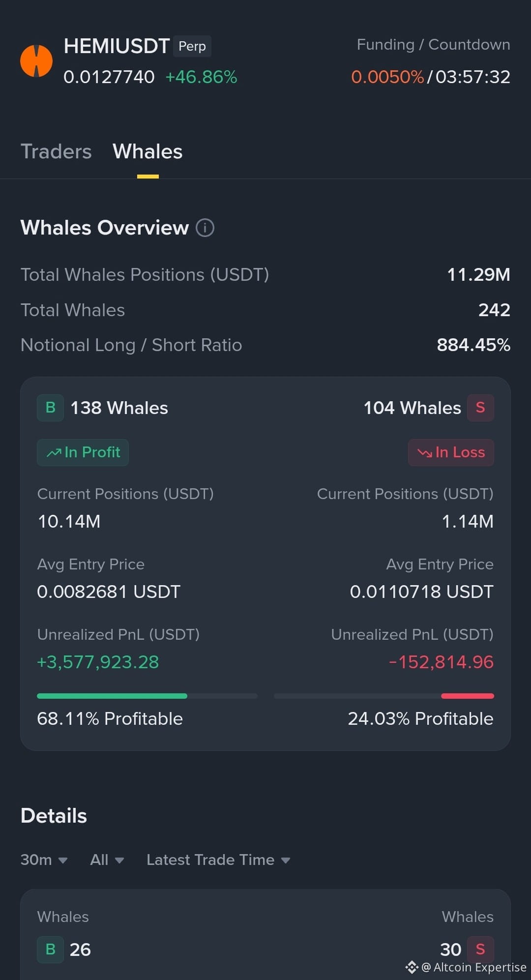Click the green long profitability bar
Image resolution: width=531 pixels, height=980 pixels.
[x=112, y=696]
